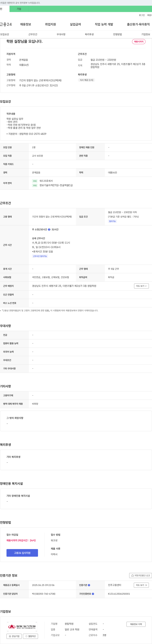Click the 학원 실장님을 모십니다 title

point(25,41)
